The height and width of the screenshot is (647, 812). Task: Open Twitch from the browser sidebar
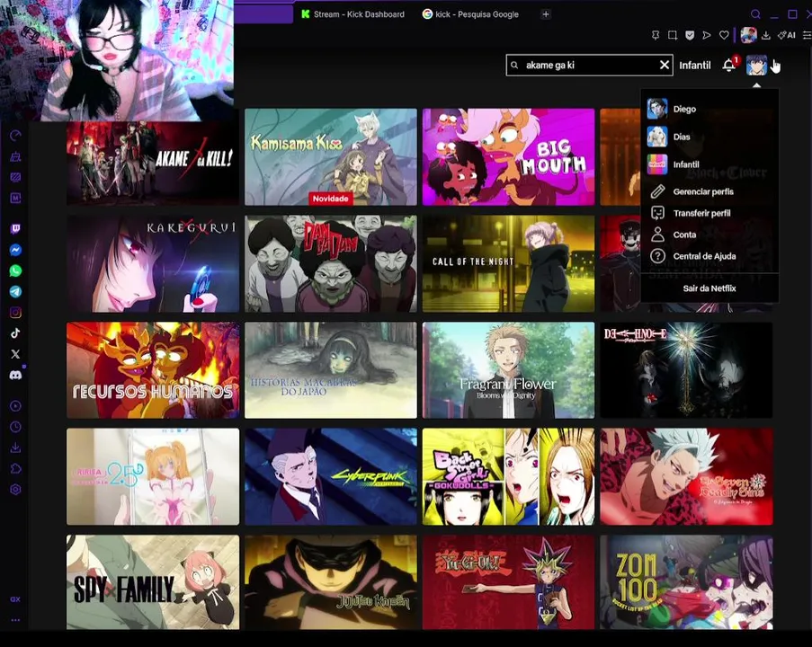coord(15,229)
